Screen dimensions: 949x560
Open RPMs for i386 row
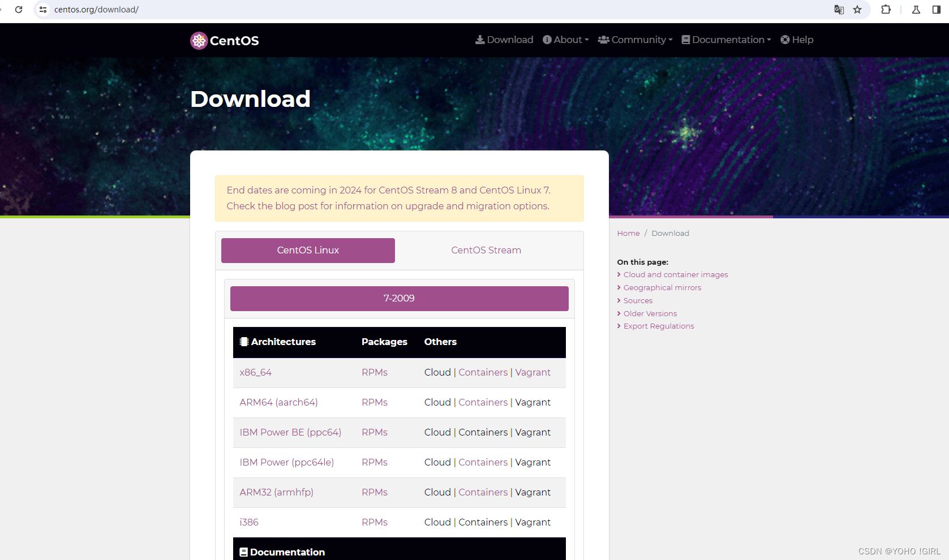[375, 522]
